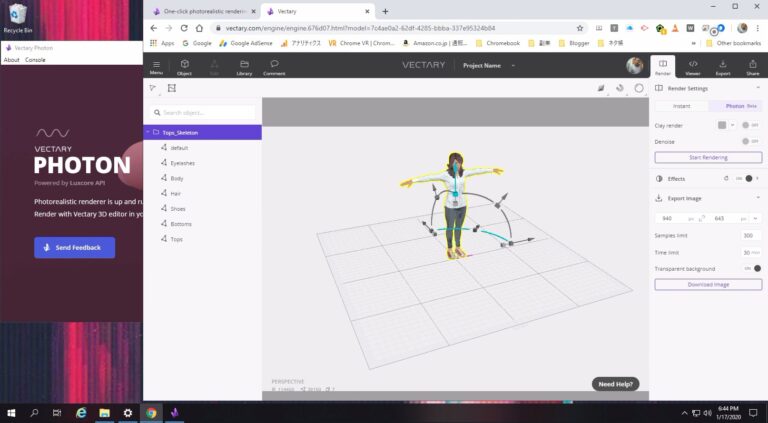Click the spiral icon above the viewport

[x=620, y=88]
